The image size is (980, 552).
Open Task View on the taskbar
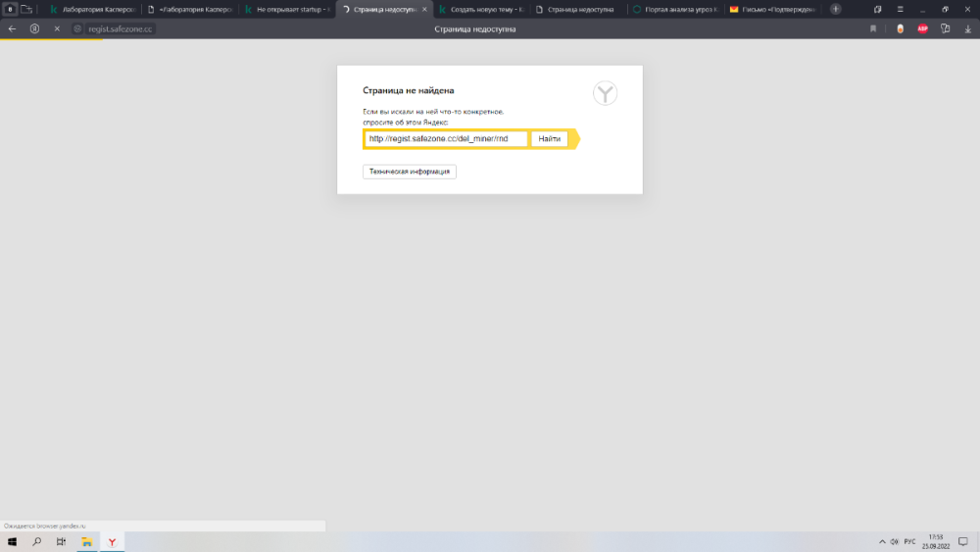(61, 542)
